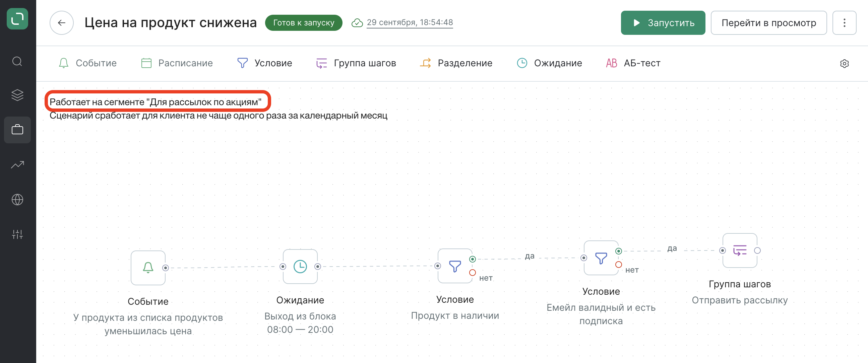Add an Условие block from toolbar
The height and width of the screenshot is (363, 868).
(265, 63)
